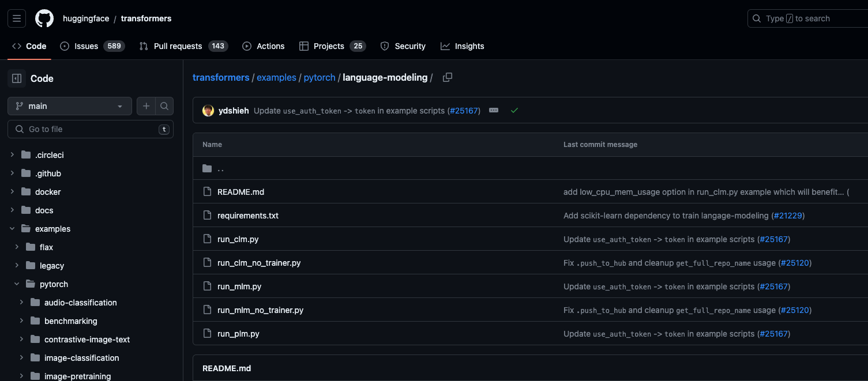The width and height of the screenshot is (868, 381).
Task: Add a file with the plus icon
Action: [x=146, y=106]
